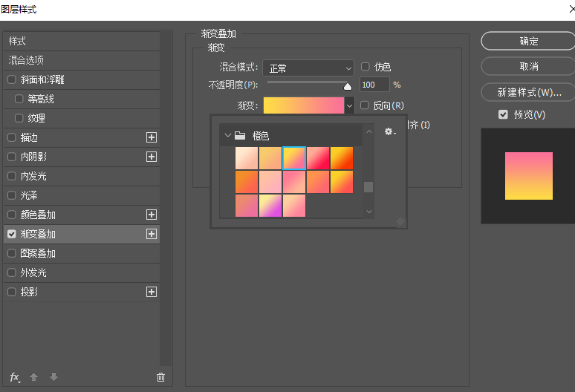Click the delete effect trash icon
The image size is (575, 392).
[160, 377]
